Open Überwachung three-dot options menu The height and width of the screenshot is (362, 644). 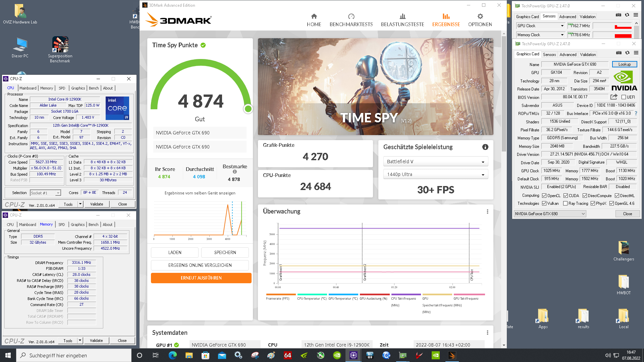(487, 212)
